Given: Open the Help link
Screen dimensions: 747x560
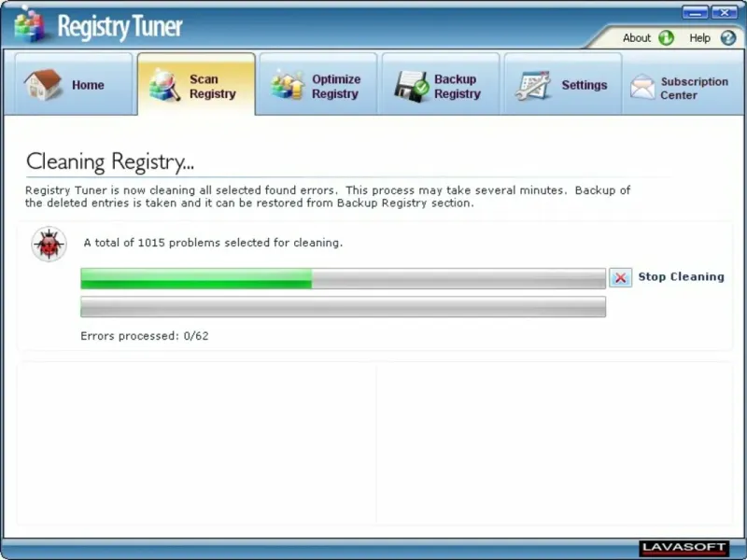Looking at the screenshot, I should click(699, 38).
